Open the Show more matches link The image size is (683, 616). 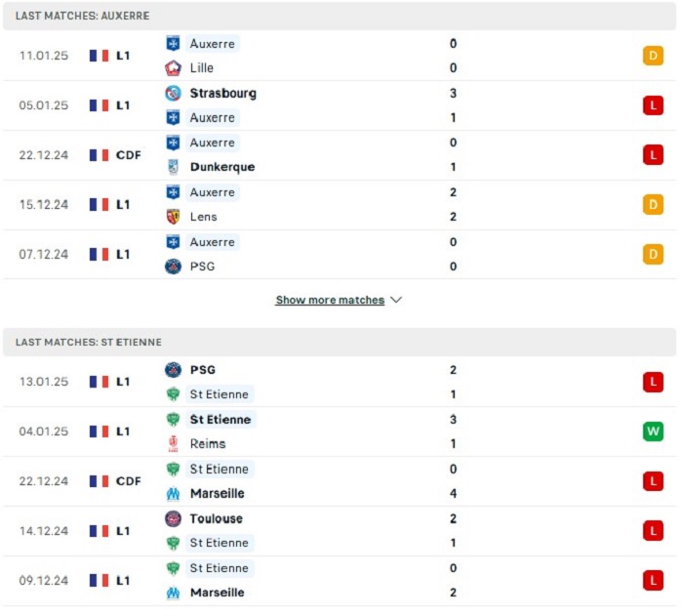330,300
